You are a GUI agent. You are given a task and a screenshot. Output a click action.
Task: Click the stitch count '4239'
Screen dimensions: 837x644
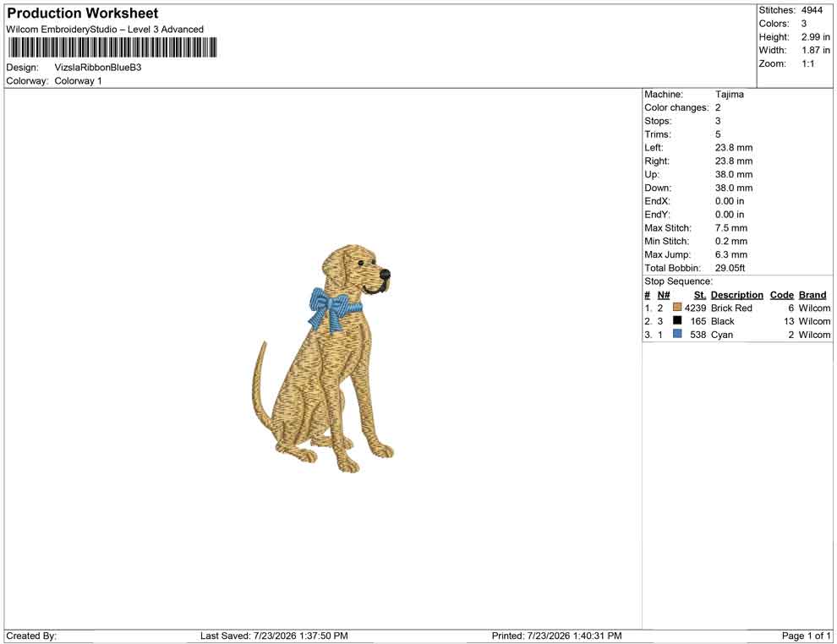coord(696,308)
